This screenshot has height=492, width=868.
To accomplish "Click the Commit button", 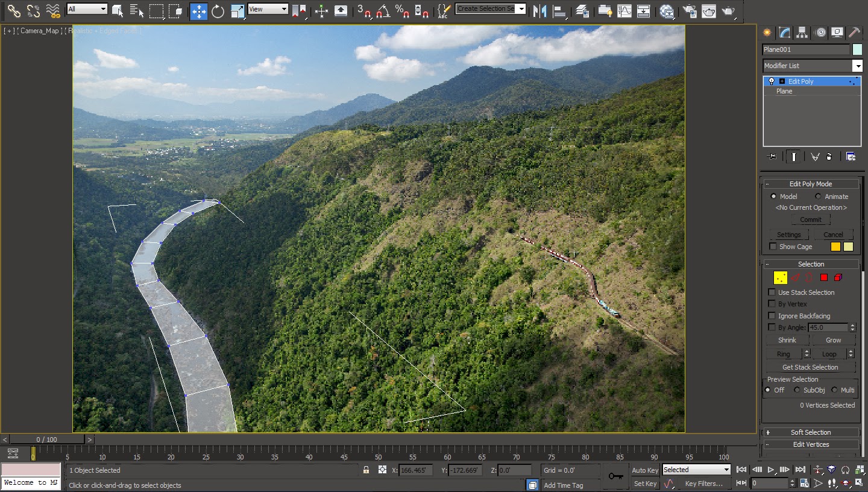I will (x=811, y=219).
